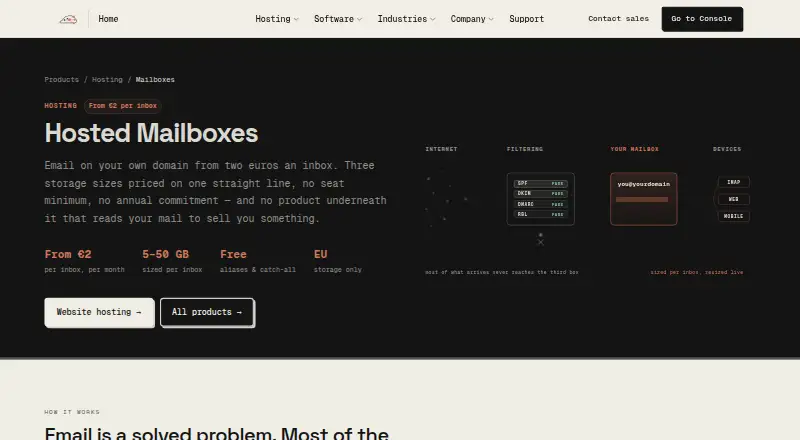Screen dimensions: 800x440
Task: Click the DKIM pass row in diagram
Action: [540, 193]
